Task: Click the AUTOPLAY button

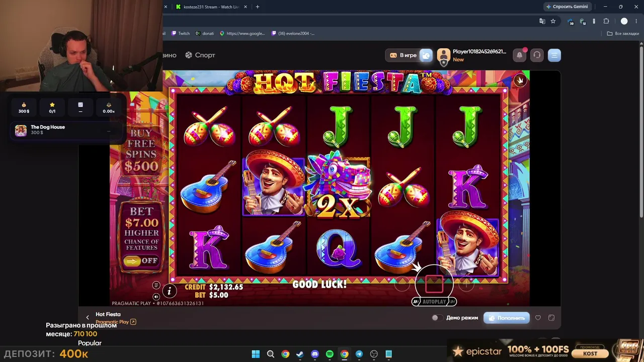Action: pos(434,302)
